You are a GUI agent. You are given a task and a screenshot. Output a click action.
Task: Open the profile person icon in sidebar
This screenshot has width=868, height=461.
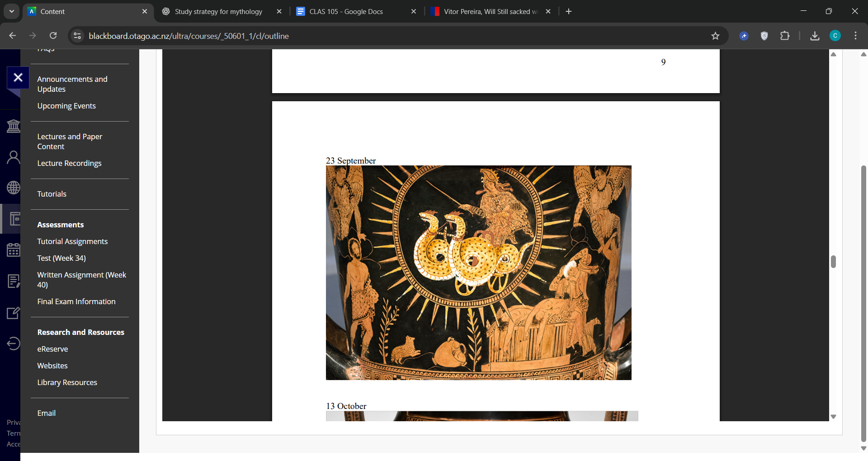[14, 157]
